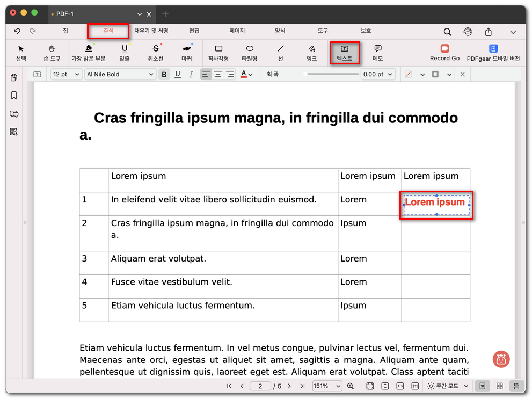Click the strikethrough tool (취소선)
This screenshot has width=532, height=399.
tap(156, 53)
